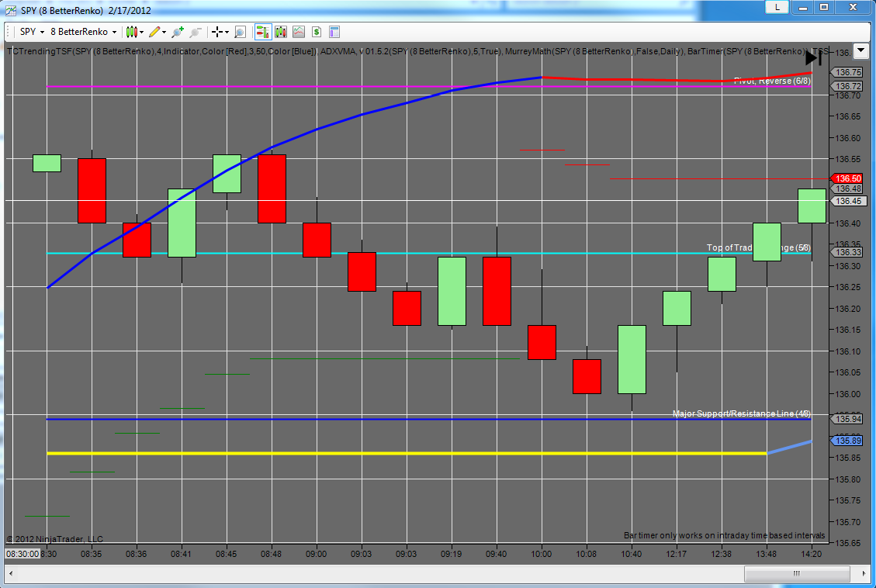Open the chart properties icon
This screenshot has height=588, width=876.
pos(334,32)
